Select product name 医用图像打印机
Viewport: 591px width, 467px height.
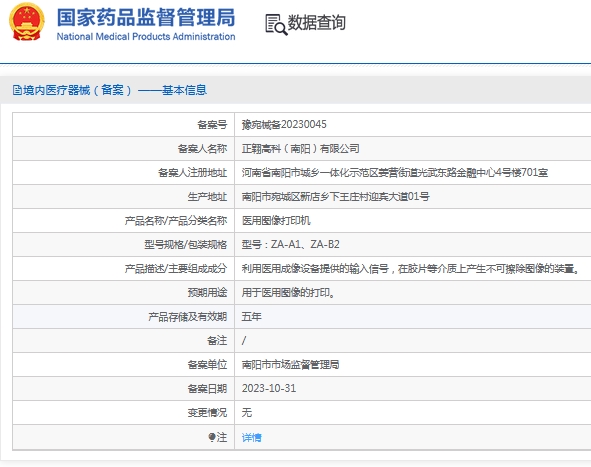[276, 220]
